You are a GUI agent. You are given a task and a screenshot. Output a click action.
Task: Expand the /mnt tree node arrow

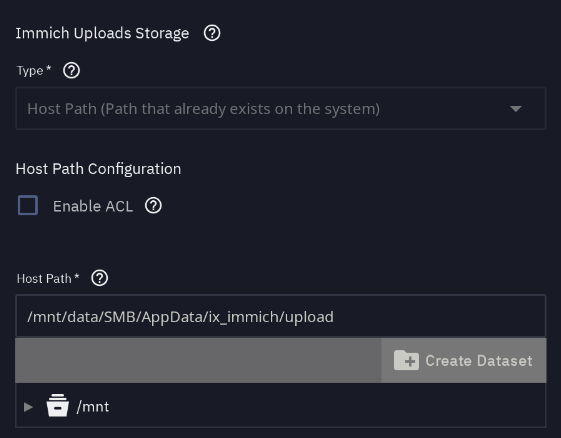[28, 407]
